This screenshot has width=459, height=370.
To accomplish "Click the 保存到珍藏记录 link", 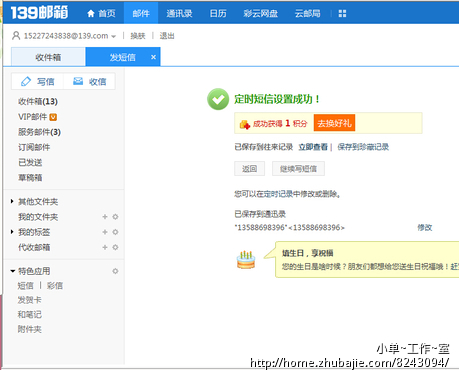I will click(363, 147).
